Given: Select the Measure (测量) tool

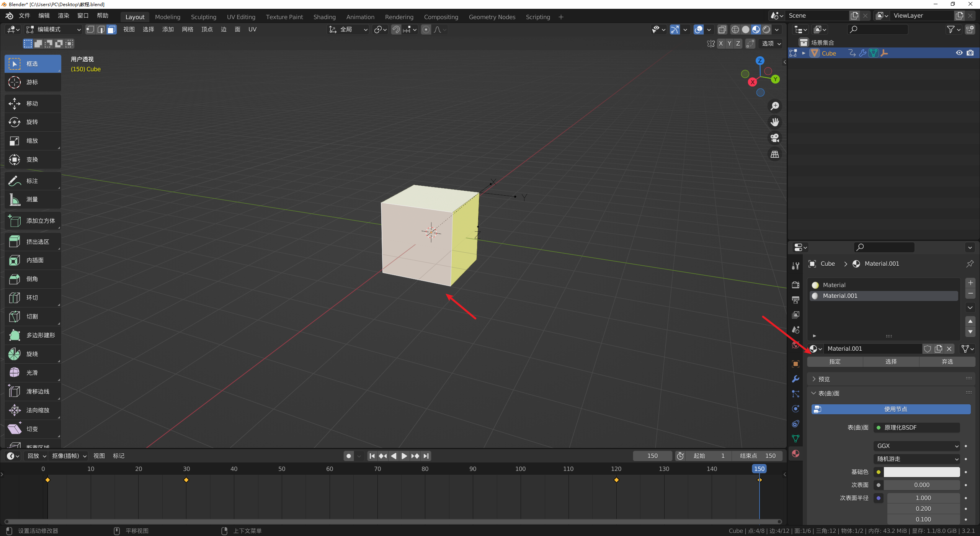Looking at the screenshot, I should coord(32,199).
